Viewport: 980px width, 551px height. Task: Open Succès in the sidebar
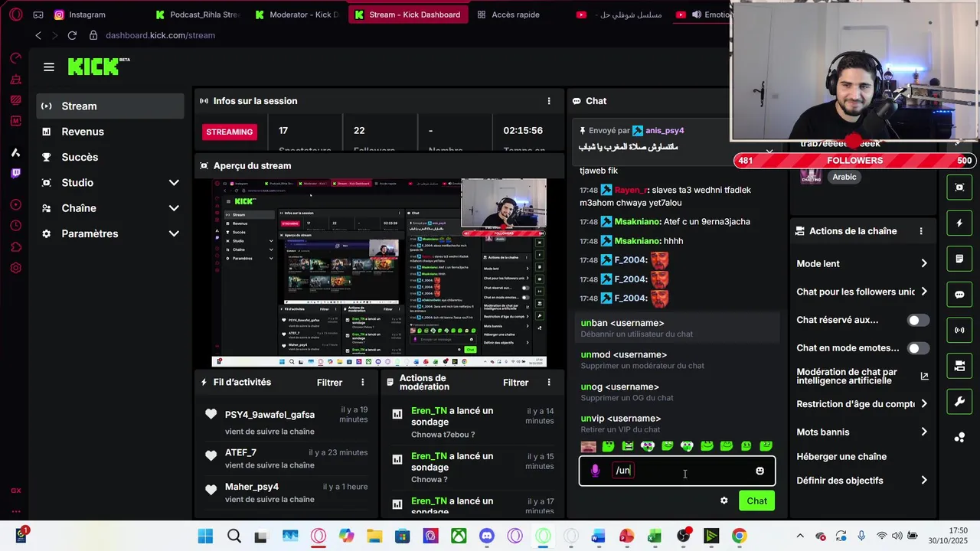pos(110,157)
